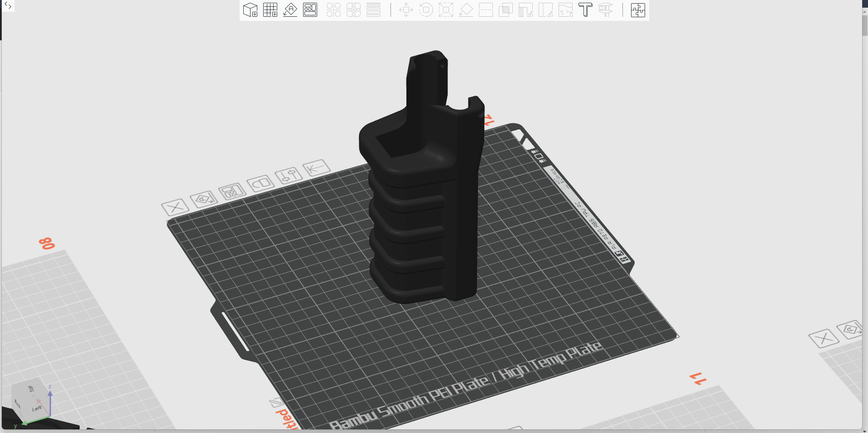Open the Assembly view puzzle icon
The height and width of the screenshot is (433, 868).
coord(638,10)
